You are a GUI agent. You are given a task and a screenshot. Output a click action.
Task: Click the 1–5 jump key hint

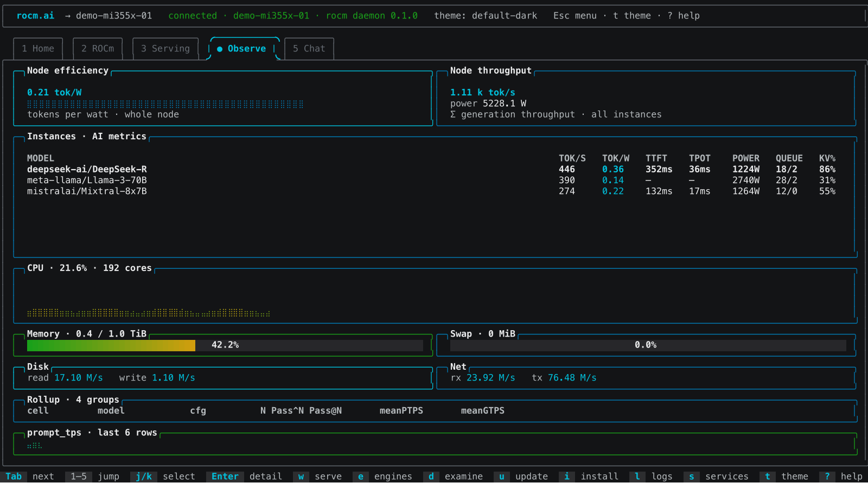point(92,476)
